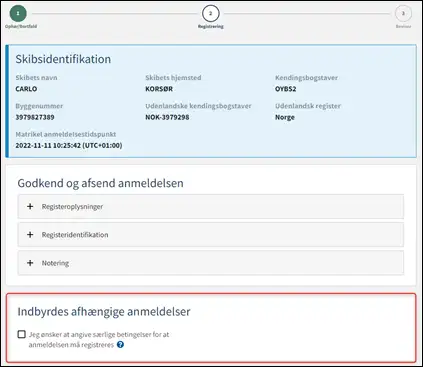Image resolution: width=423 pixels, height=367 pixels.
Task: Select Byggenummer value 3979827389
Action: tap(35, 117)
